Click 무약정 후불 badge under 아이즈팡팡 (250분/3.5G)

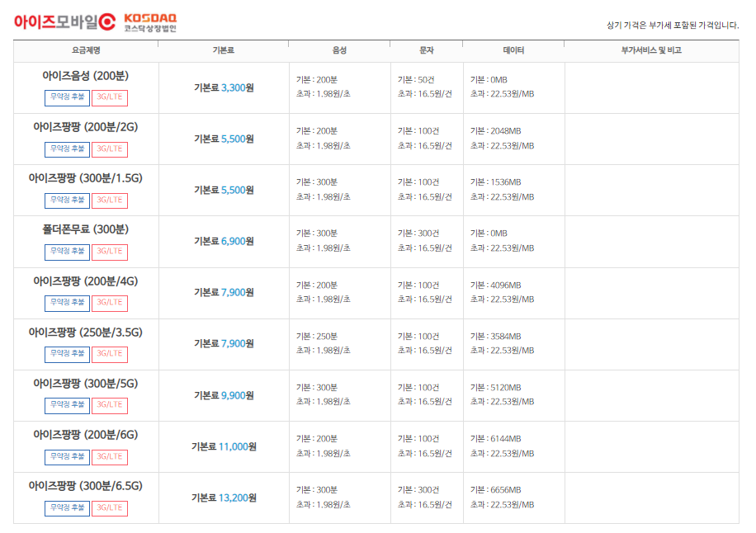tap(67, 354)
